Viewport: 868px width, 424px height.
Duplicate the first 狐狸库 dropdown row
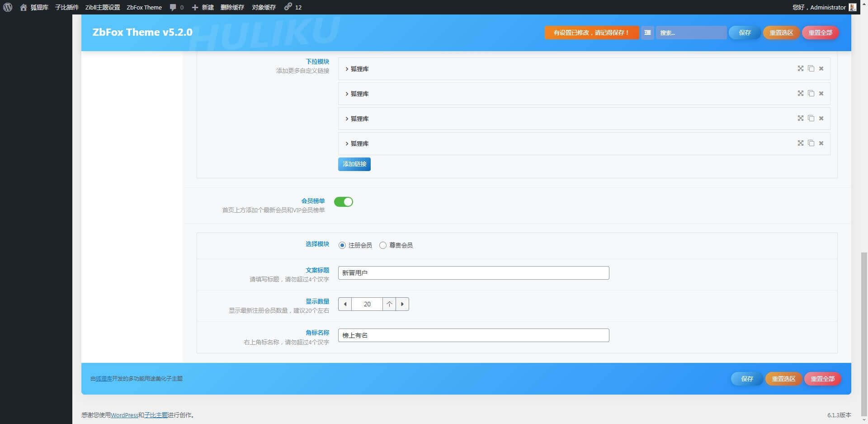[811, 68]
